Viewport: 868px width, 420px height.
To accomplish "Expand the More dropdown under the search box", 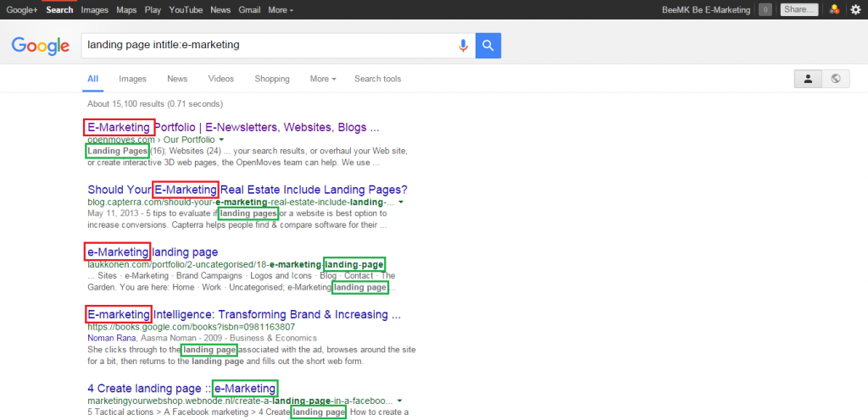I will 323,79.
